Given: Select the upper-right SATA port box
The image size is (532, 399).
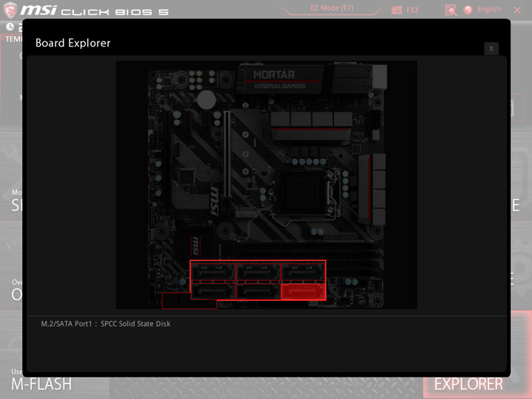Looking at the screenshot, I should click(304, 272).
